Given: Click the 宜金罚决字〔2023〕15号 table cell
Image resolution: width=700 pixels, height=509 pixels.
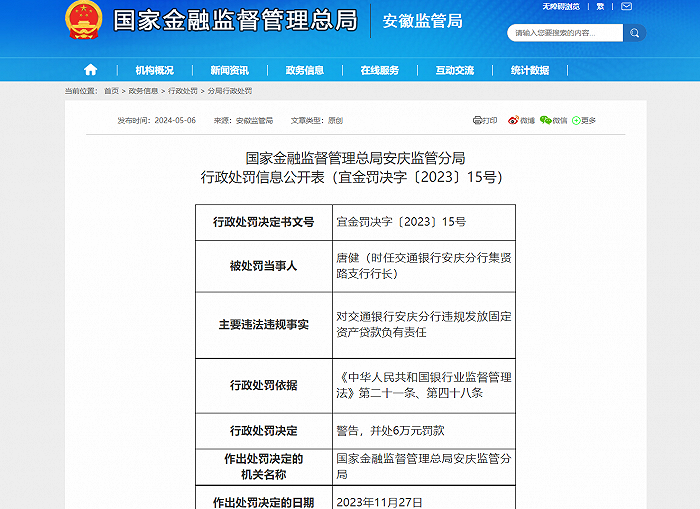Looking at the screenshot, I should 424,222.
